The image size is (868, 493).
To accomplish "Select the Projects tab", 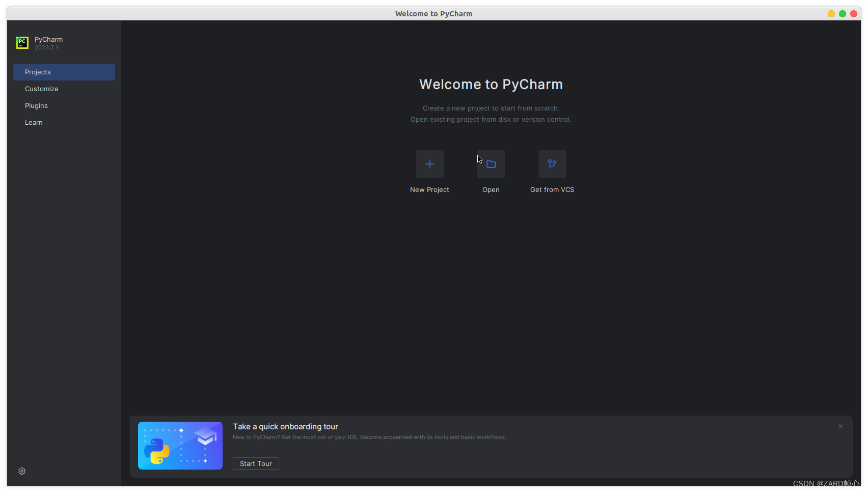I will pos(64,72).
